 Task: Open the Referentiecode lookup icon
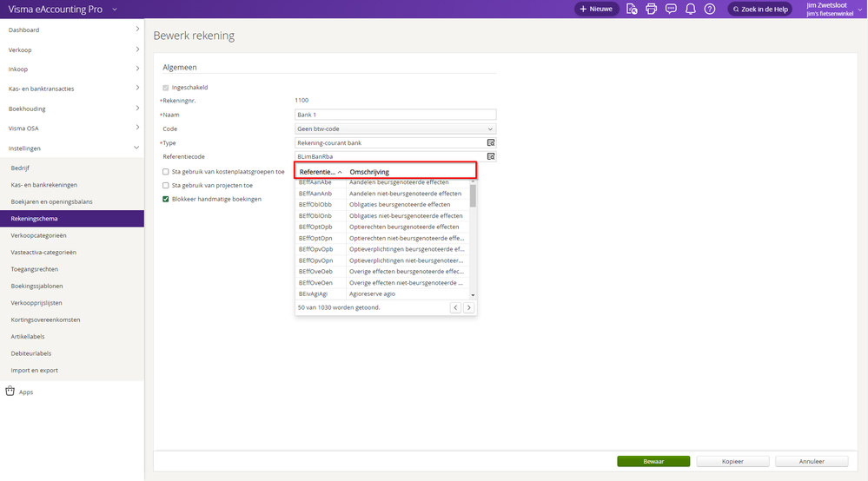click(490, 156)
